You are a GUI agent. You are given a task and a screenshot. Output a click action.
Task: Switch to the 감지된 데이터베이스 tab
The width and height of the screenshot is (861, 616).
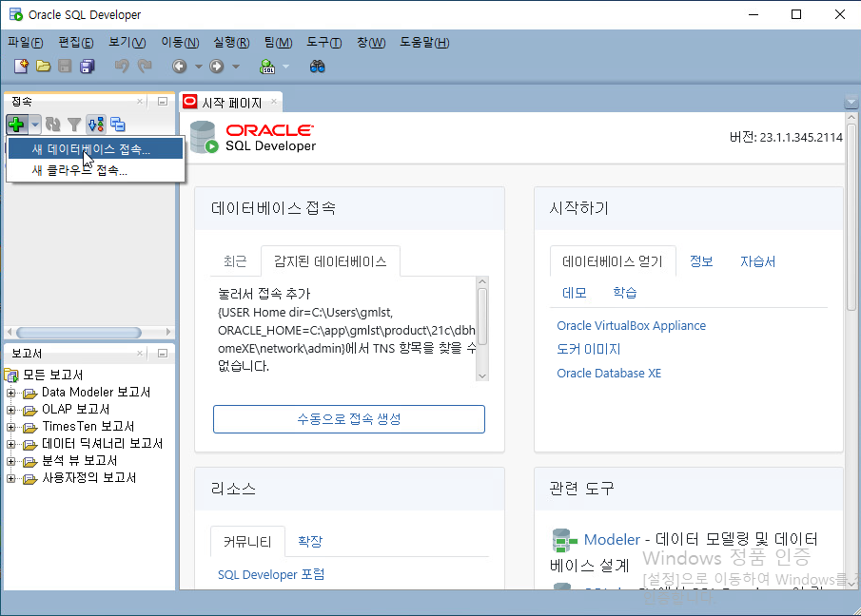(330, 261)
